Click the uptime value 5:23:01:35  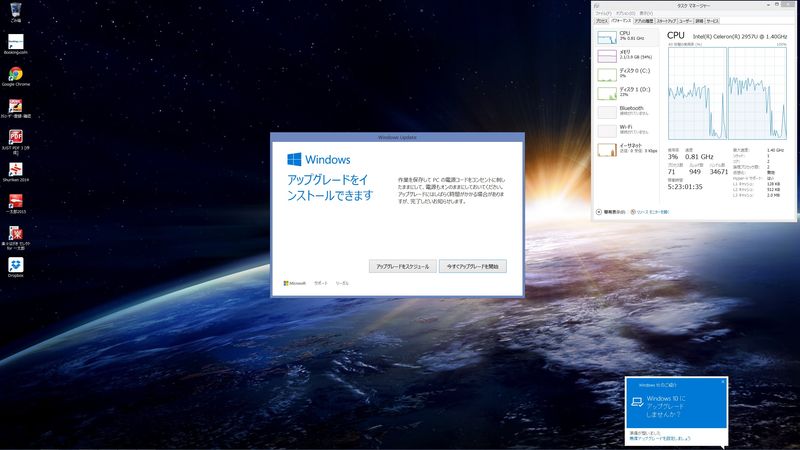click(x=685, y=187)
